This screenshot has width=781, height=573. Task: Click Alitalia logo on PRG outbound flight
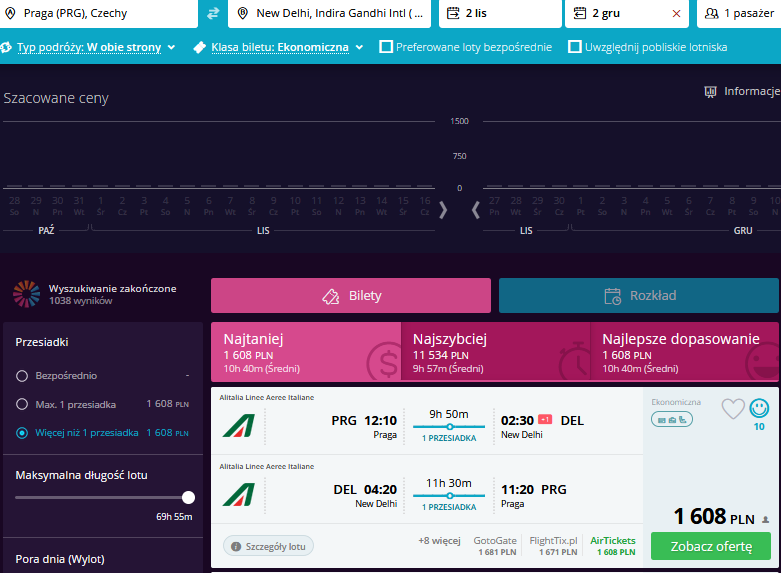coord(239,425)
